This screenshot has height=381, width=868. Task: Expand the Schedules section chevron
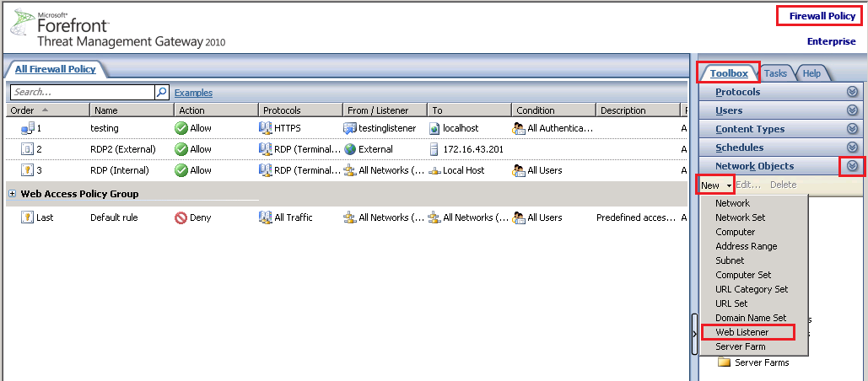point(852,148)
